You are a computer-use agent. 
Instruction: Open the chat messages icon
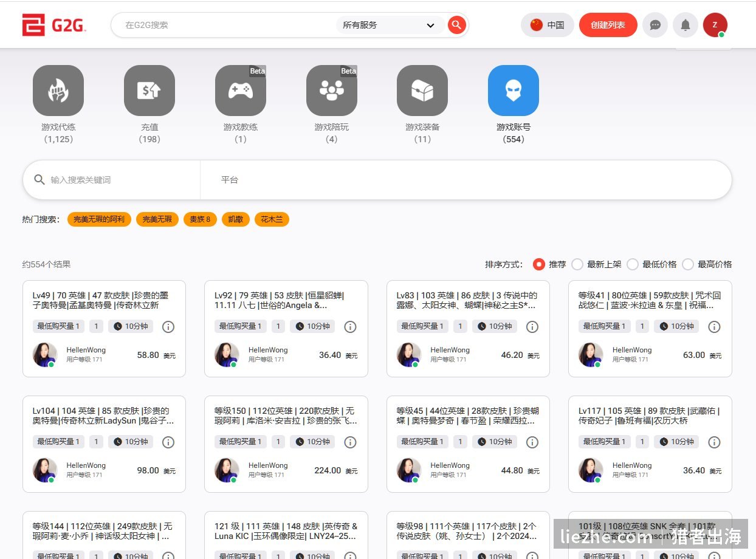pyautogui.click(x=655, y=25)
